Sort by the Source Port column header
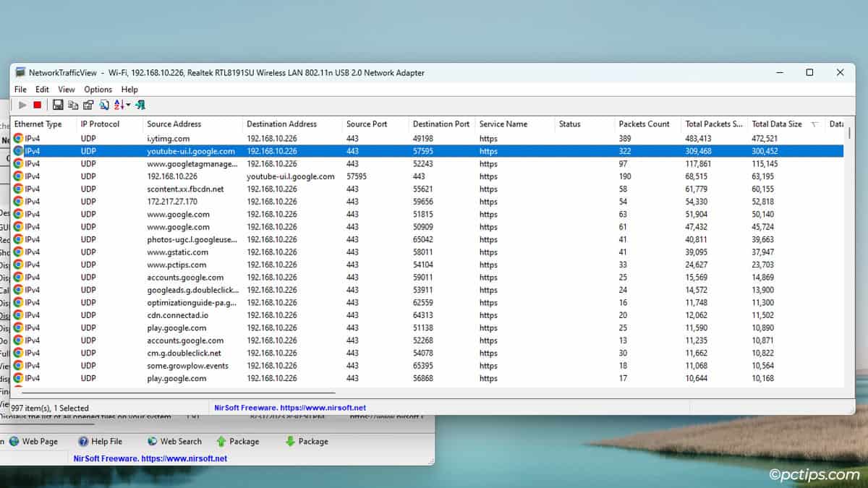 tap(376, 124)
